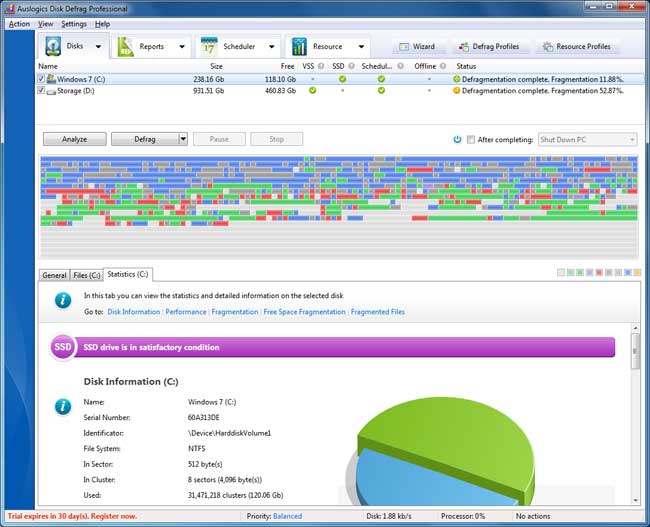The height and width of the screenshot is (527, 650).
Task: Open Defrag Profiles
Action: click(489, 46)
